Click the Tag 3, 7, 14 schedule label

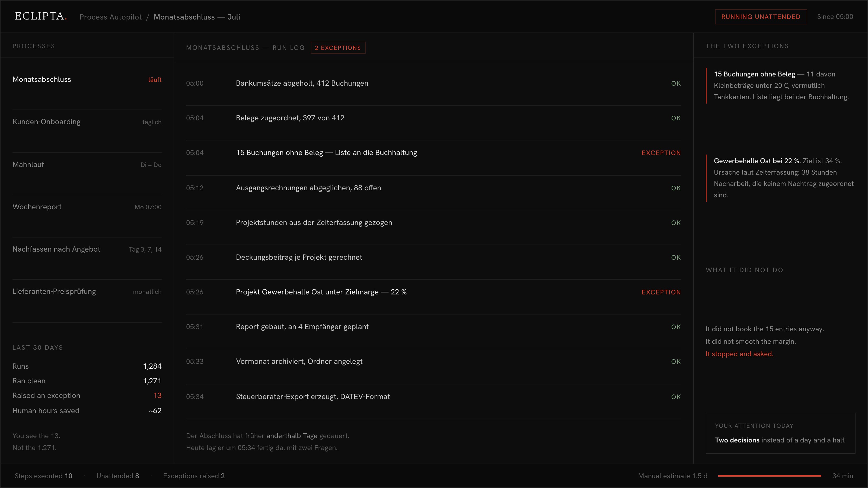point(145,249)
